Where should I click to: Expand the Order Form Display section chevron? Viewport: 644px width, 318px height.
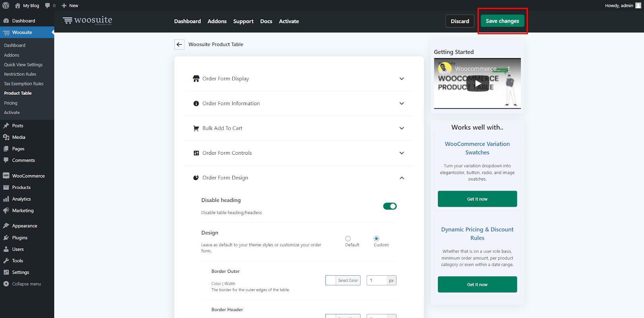(402, 79)
